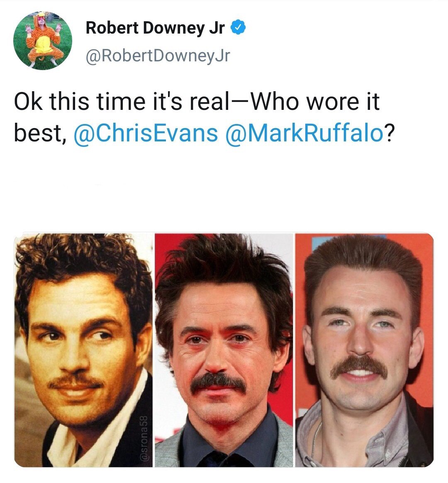The height and width of the screenshot is (483, 448).
Task: Click the Robert Downey Jr display name
Action: click(155, 28)
